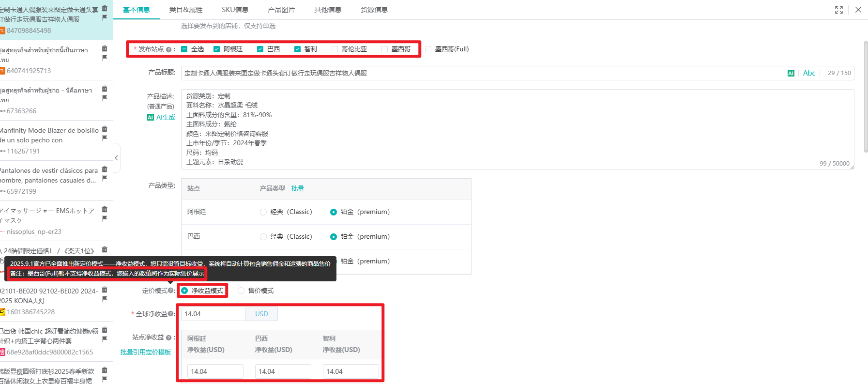The width and height of the screenshot is (868, 384).
Task: Select 售价模式 pricing mode
Action: coord(241,291)
